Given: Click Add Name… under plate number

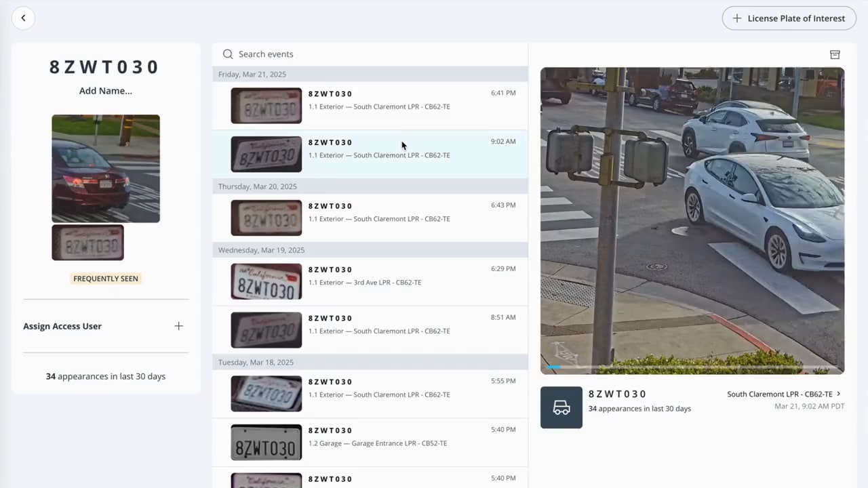Looking at the screenshot, I should pyautogui.click(x=106, y=91).
